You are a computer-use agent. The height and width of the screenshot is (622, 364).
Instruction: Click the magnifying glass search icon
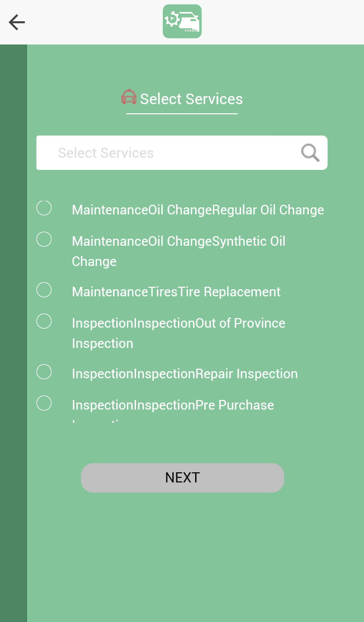pos(310,152)
